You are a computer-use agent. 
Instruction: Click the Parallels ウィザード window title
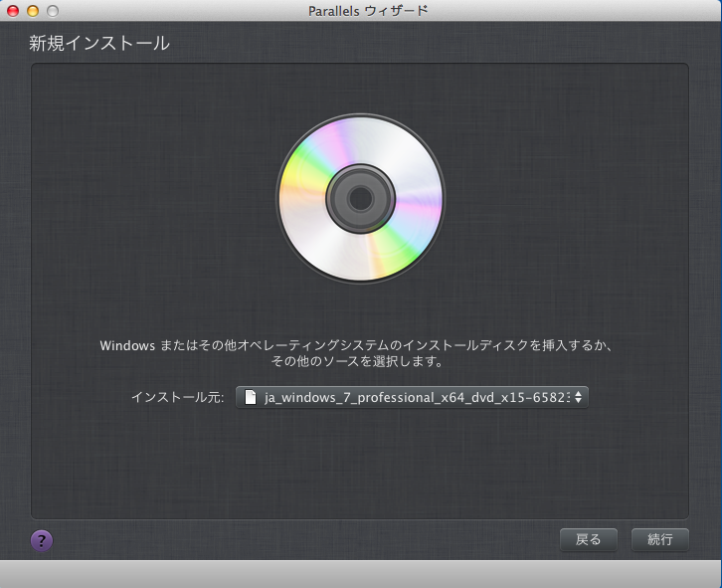(x=368, y=11)
